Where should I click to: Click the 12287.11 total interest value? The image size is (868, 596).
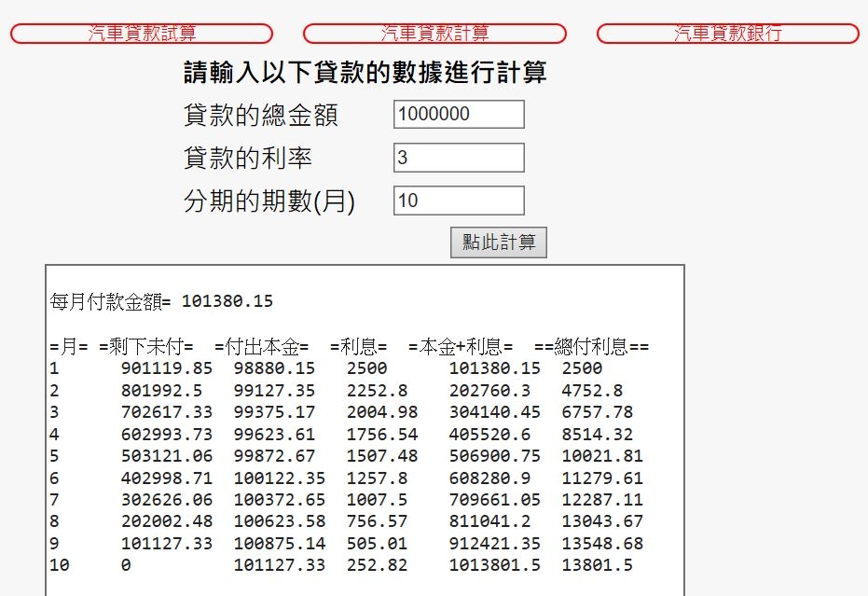[x=602, y=500]
